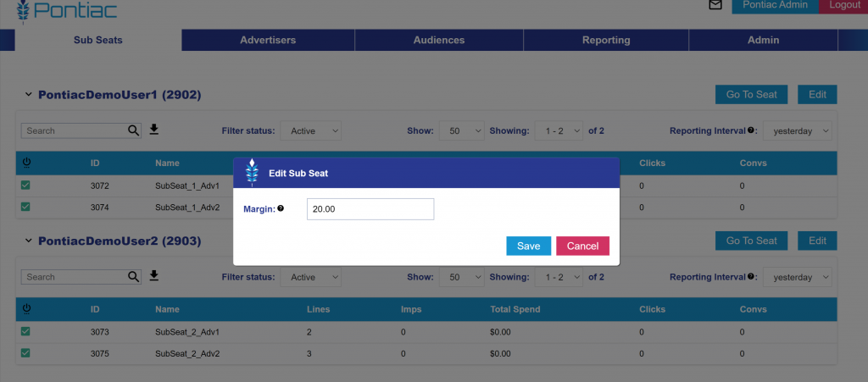868x382 pixels.
Task: Uncheck status box for SubSeat_1_Adv1
Action: point(25,185)
